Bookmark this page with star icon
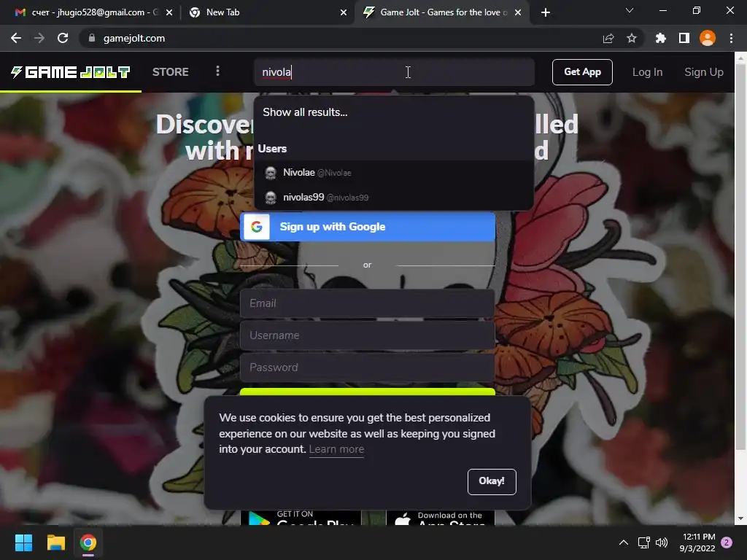Viewport: 747px width, 560px height. tap(632, 38)
